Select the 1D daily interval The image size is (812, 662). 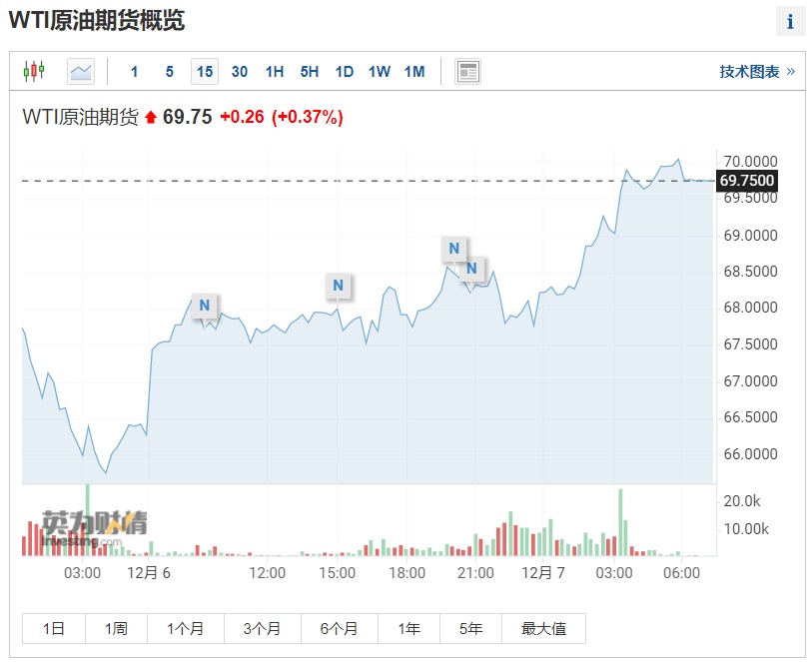(345, 71)
